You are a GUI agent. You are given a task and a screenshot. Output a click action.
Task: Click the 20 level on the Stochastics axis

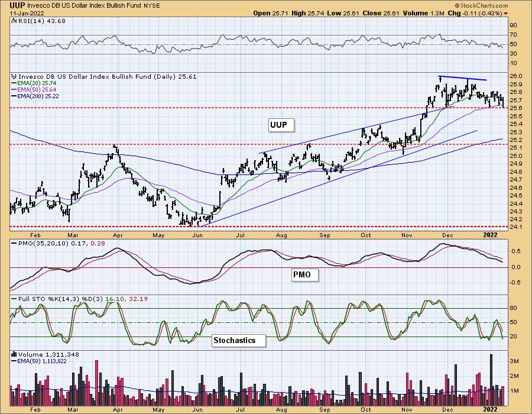[514, 337]
